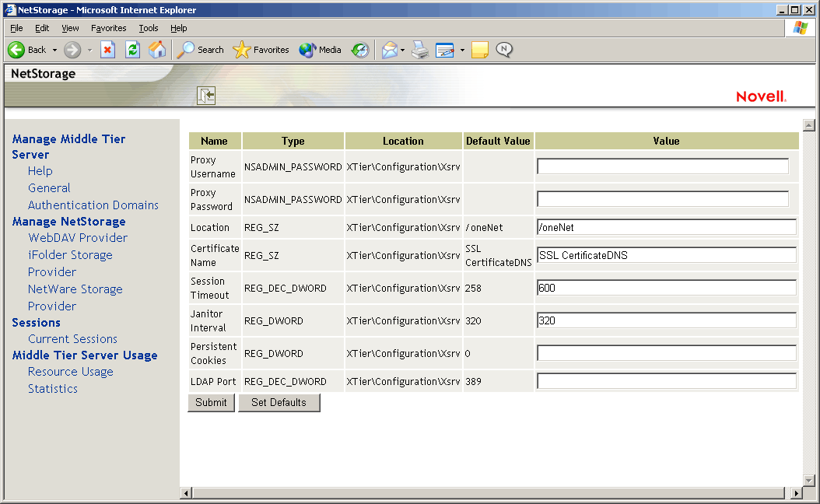Click inside the Proxy Username value field

[x=662, y=166]
